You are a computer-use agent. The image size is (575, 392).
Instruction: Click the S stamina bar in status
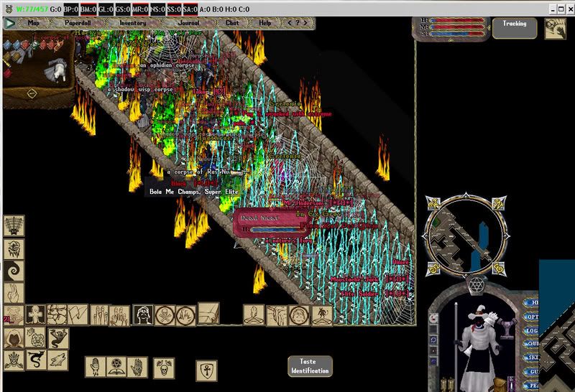pyautogui.click(x=457, y=33)
